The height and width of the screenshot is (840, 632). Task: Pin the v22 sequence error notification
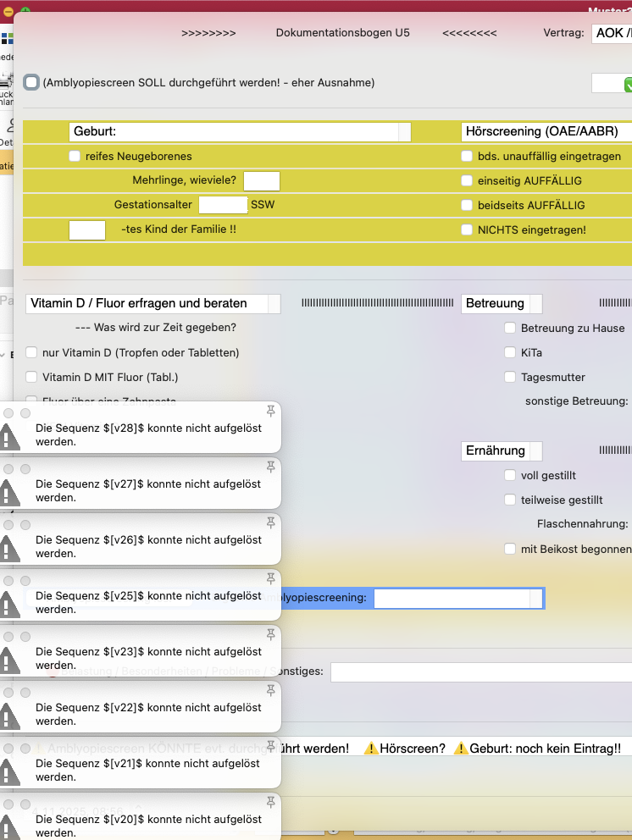point(271,690)
